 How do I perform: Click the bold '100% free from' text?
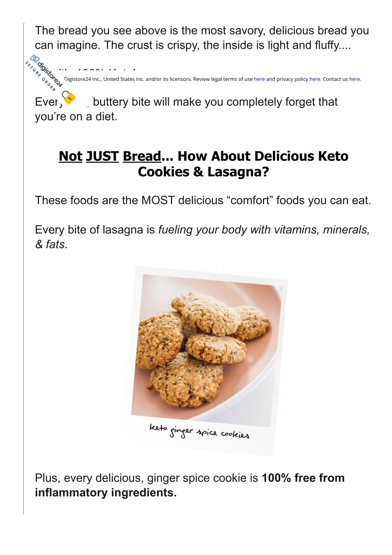(x=303, y=478)
